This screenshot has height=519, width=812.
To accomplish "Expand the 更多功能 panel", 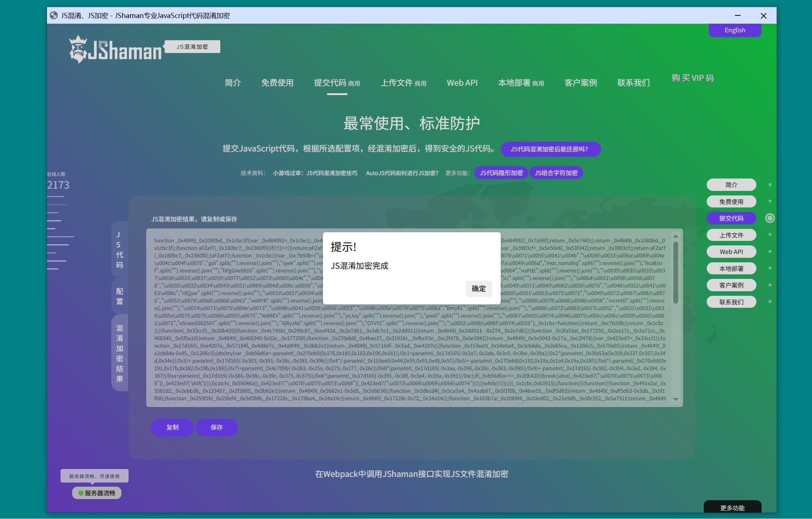I will (x=732, y=508).
